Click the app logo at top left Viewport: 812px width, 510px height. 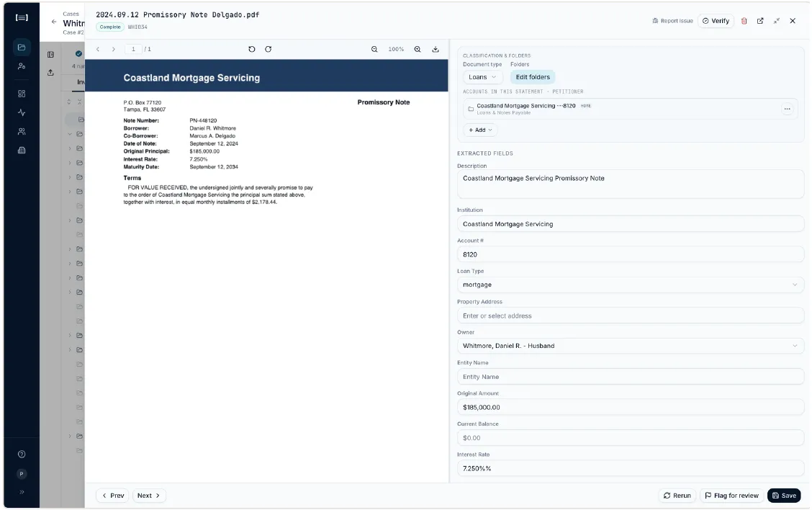pos(21,17)
